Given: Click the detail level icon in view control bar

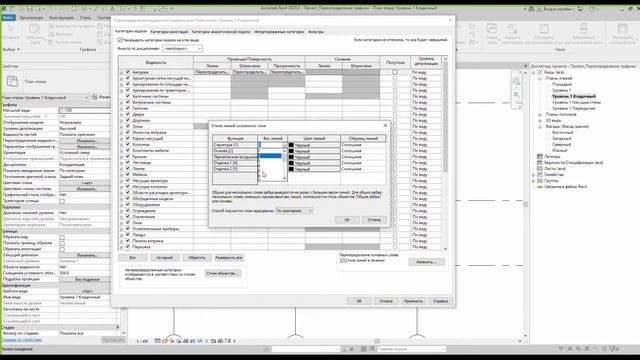Looking at the screenshot, I should [x=158, y=341].
